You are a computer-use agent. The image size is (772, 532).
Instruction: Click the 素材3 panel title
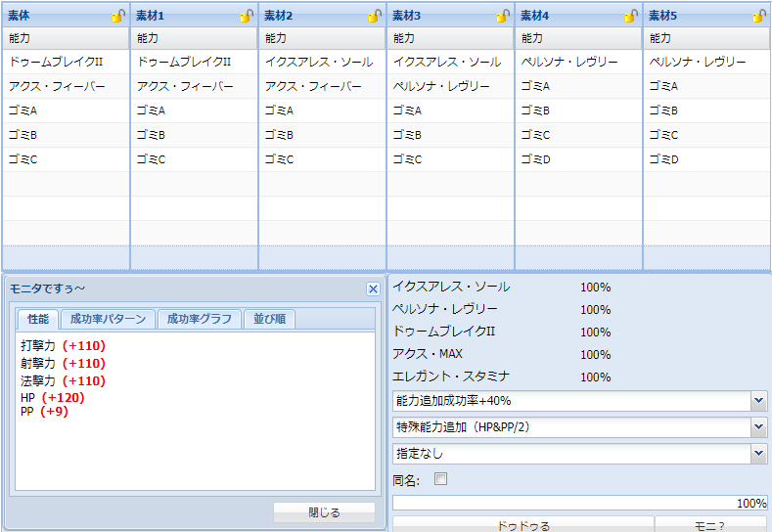tap(406, 16)
